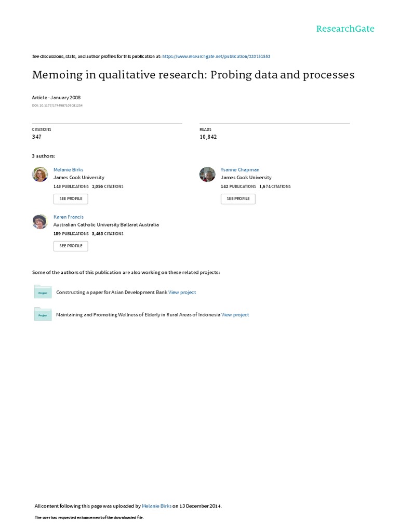Click the Elderly Wellness project folder icon
This screenshot has width=399, height=532.
pos(43,314)
